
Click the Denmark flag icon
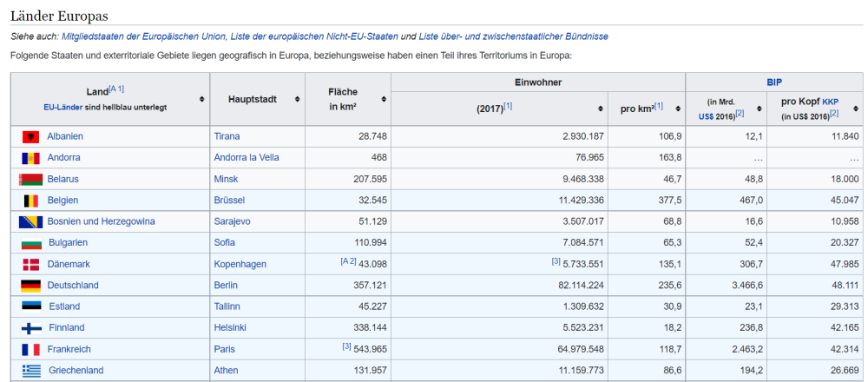tap(30, 265)
